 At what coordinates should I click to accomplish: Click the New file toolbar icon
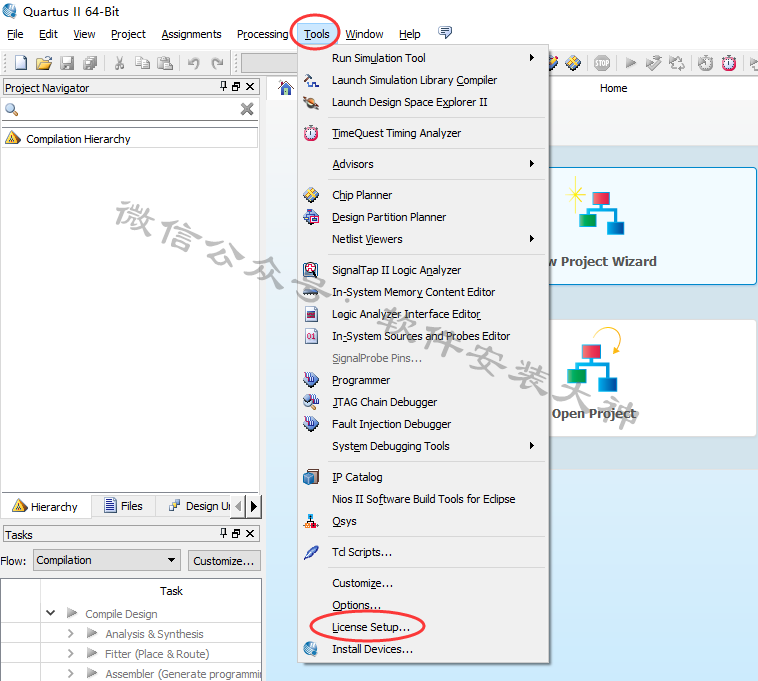point(21,63)
